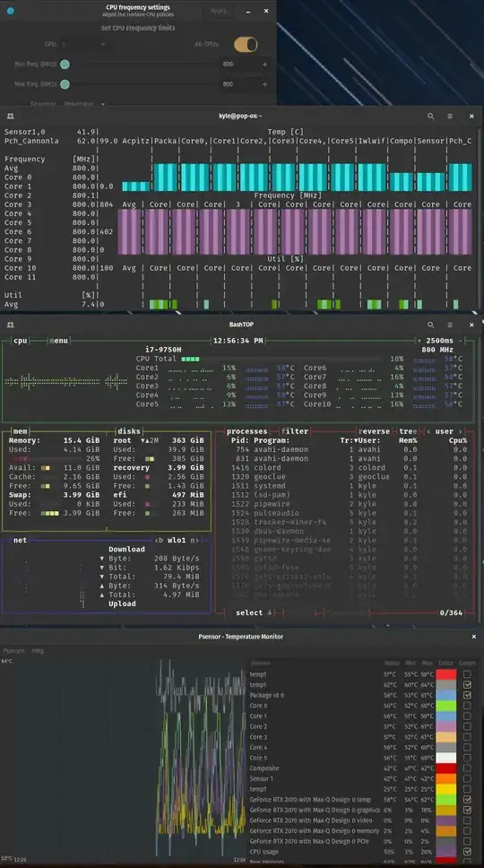Open the CPU selection dropdown
Screen dimensions: 484x868
(x=83, y=44)
